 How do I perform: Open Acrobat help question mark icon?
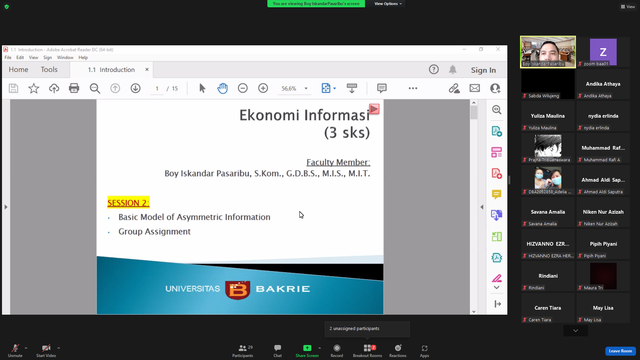pyautogui.click(x=434, y=69)
